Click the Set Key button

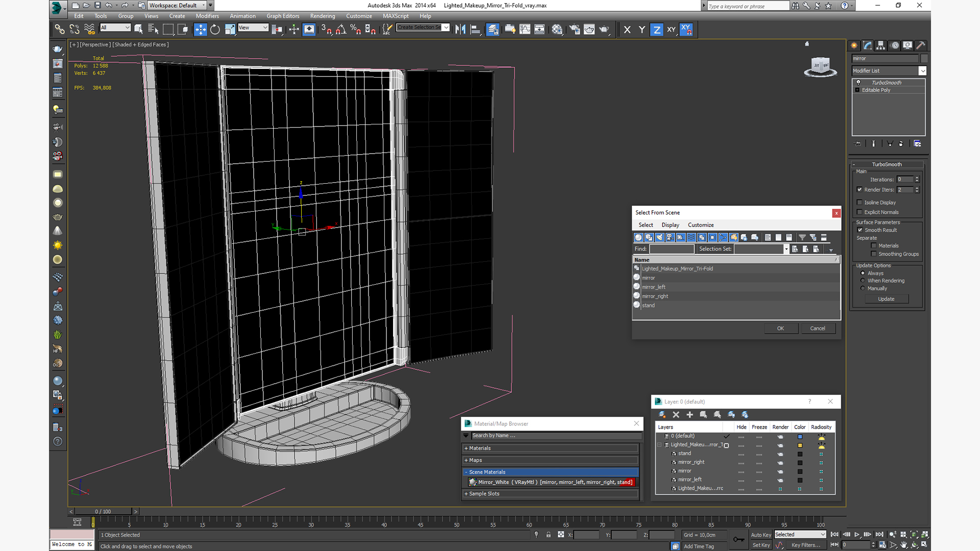tap(761, 545)
